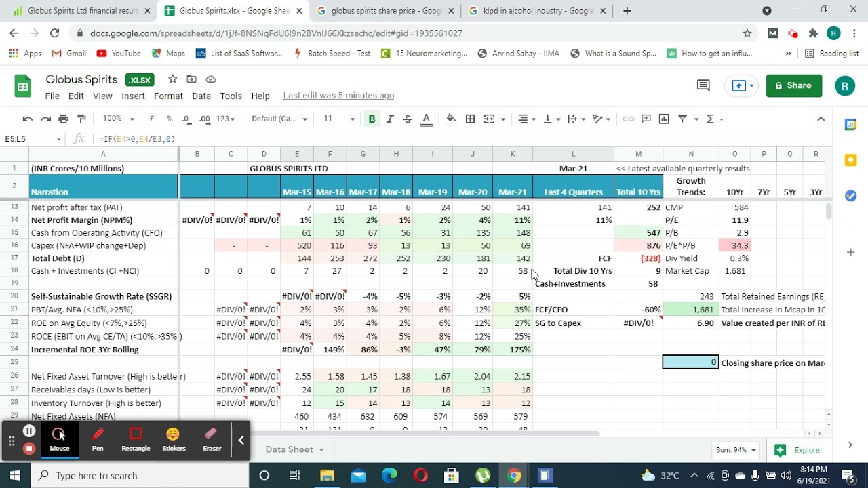Click the Redo icon in Sheets toolbar
Screen dimensions: 868x488
point(45,119)
